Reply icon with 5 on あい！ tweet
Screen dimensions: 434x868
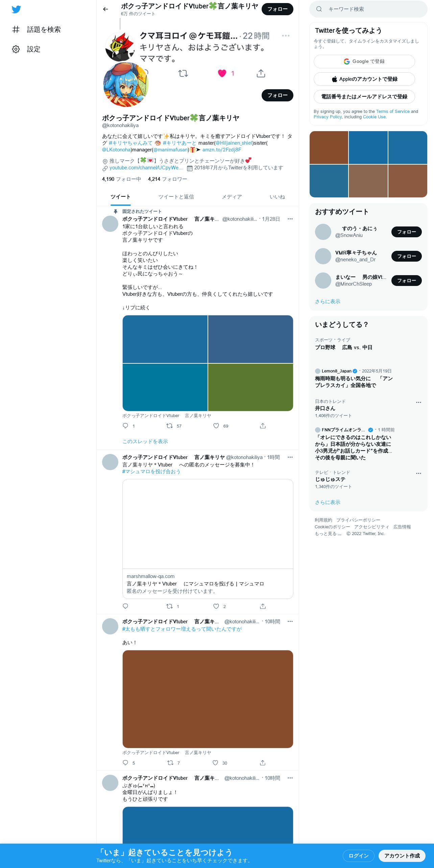(125, 763)
